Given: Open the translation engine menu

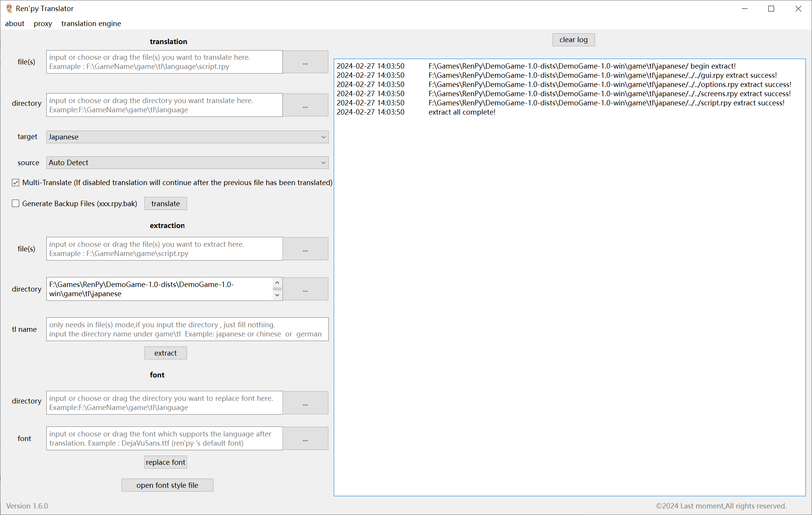Looking at the screenshot, I should point(91,23).
